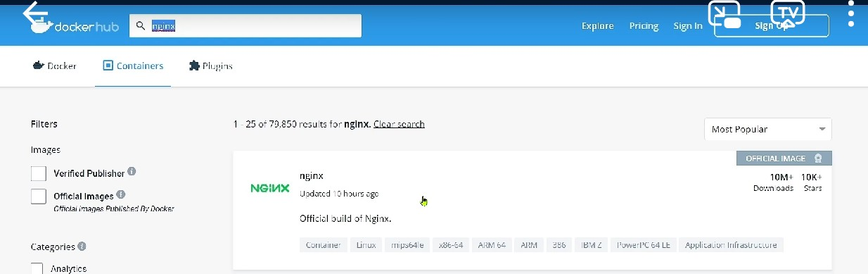Viewport: 868px width, 274px height.
Task: Open the Most Popular sort dropdown
Action: click(768, 130)
